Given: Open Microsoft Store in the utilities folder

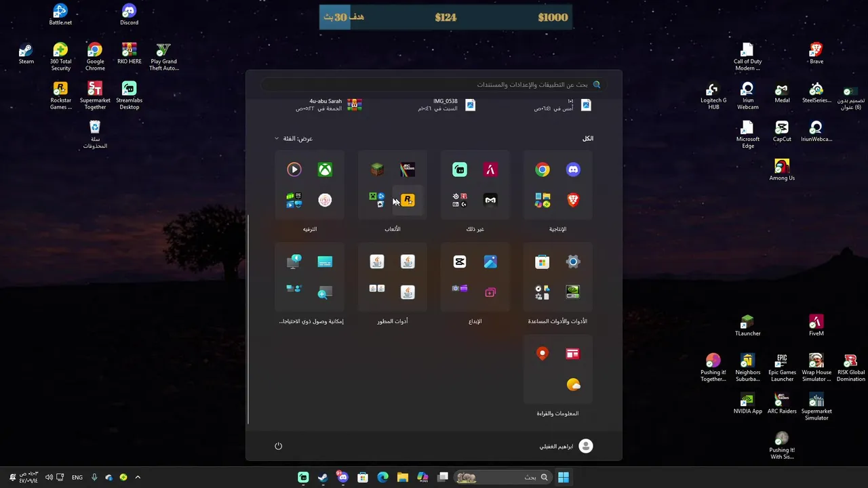Looking at the screenshot, I should [542, 262].
